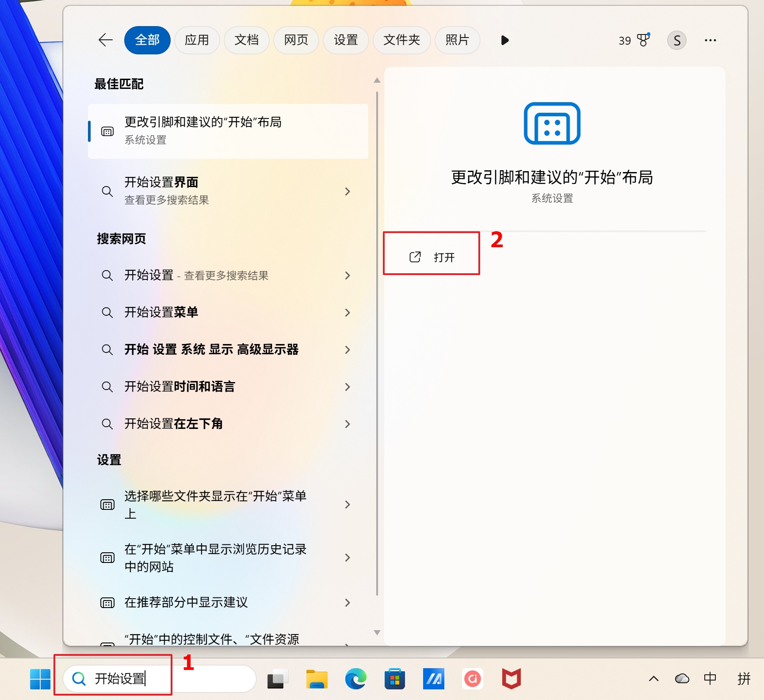Screen dimensions: 764x700
Task: Click the Windows Start logo button
Action: 40,679
